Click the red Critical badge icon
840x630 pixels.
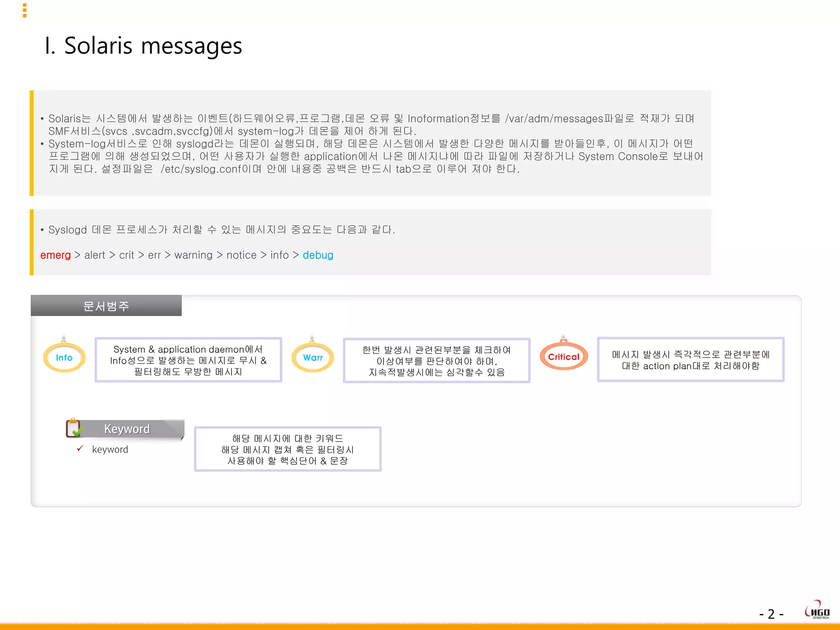[564, 356]
